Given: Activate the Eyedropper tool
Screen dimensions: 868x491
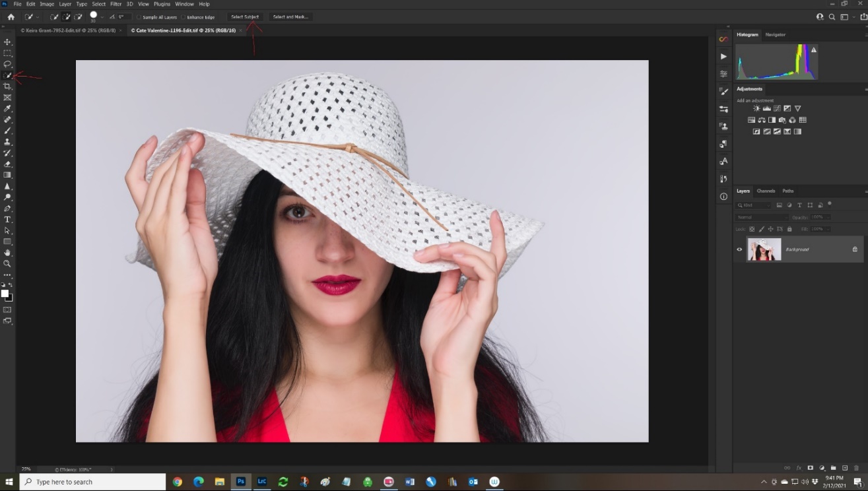Looking at the screenshot, I should pyautogui.click(x=8, y=109).
